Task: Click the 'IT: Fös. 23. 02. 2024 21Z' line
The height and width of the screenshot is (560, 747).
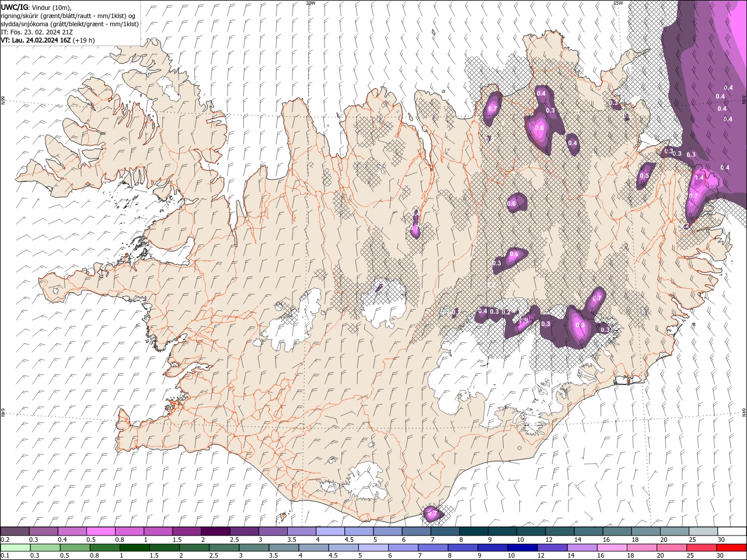Action: tap(37, 32)
